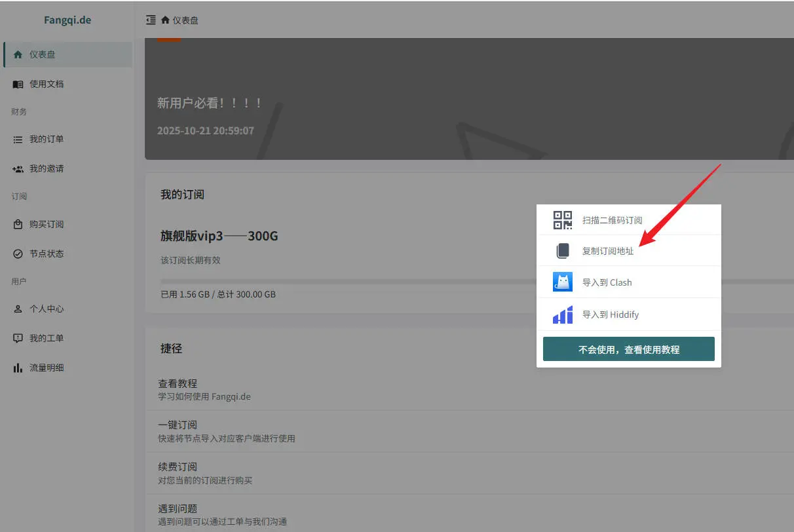794x532 pixels.
Task: Click the 财务 sidebar group label
Action: pyautogui.click(x=19, y=112)
